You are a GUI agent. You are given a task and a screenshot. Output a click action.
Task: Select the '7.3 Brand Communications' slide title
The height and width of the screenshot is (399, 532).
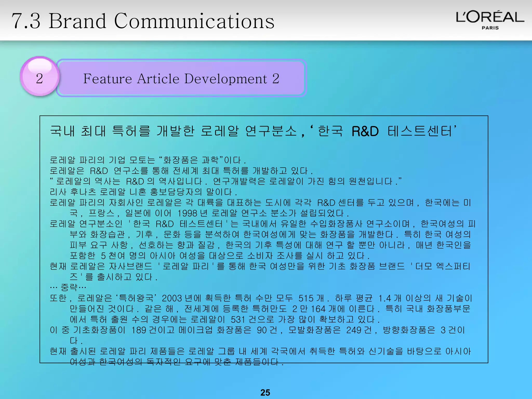click(x=143, y=21)
